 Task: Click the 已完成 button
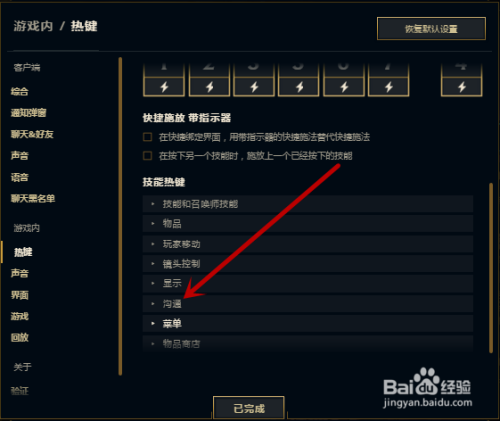pos(249,408)
